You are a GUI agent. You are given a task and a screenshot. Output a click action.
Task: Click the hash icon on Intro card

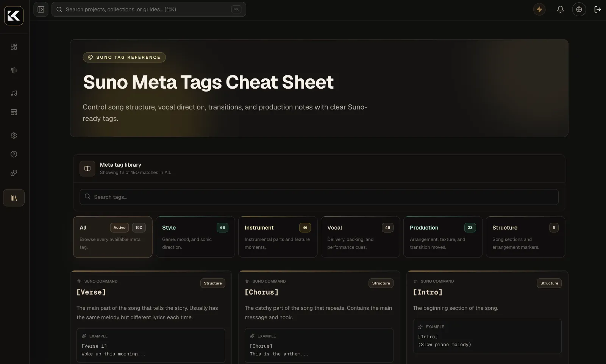click(x=415, y=281)
